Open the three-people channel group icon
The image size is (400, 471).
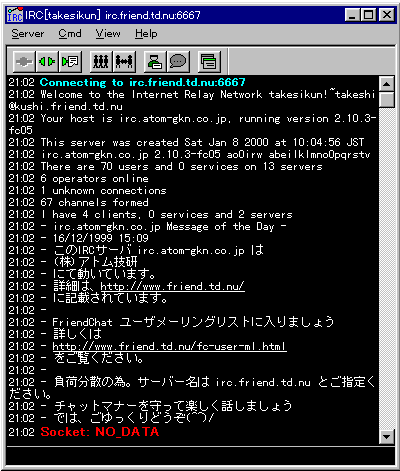[101, 62]
